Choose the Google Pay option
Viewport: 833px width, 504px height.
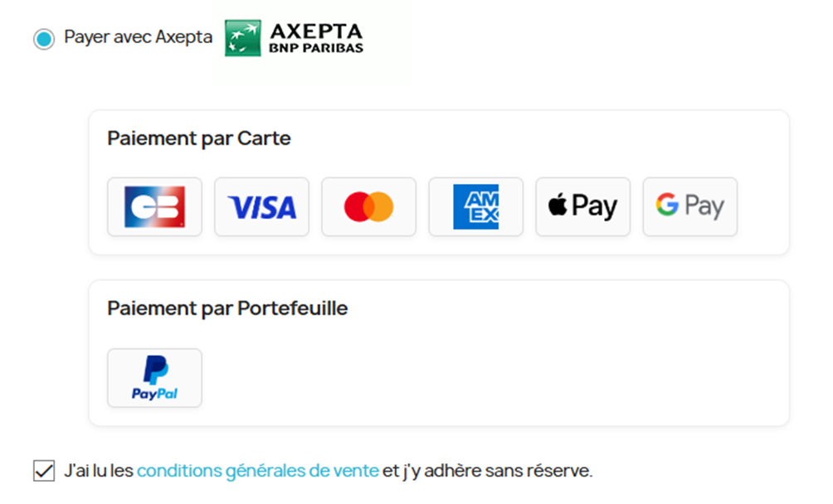click(x=689, y=207)
